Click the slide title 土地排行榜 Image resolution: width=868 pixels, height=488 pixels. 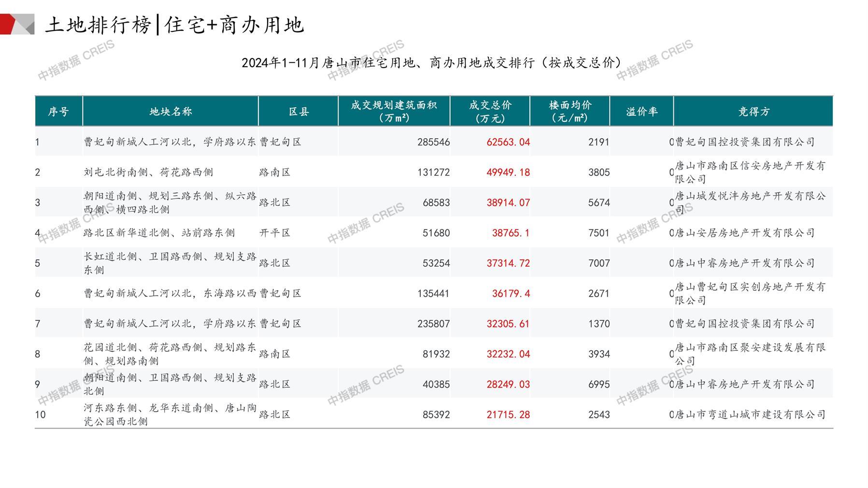[98, 25]
